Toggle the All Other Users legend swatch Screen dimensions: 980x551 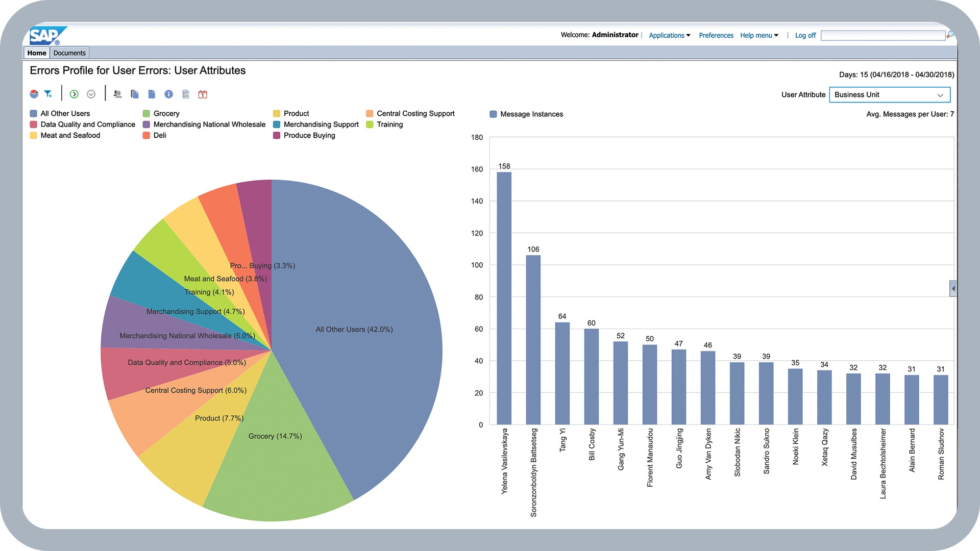coord(34,113)
